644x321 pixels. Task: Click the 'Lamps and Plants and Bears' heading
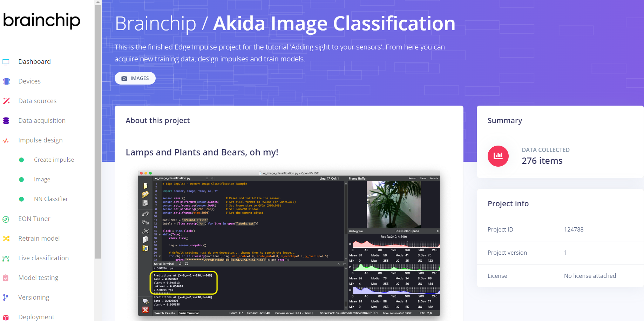202,152
